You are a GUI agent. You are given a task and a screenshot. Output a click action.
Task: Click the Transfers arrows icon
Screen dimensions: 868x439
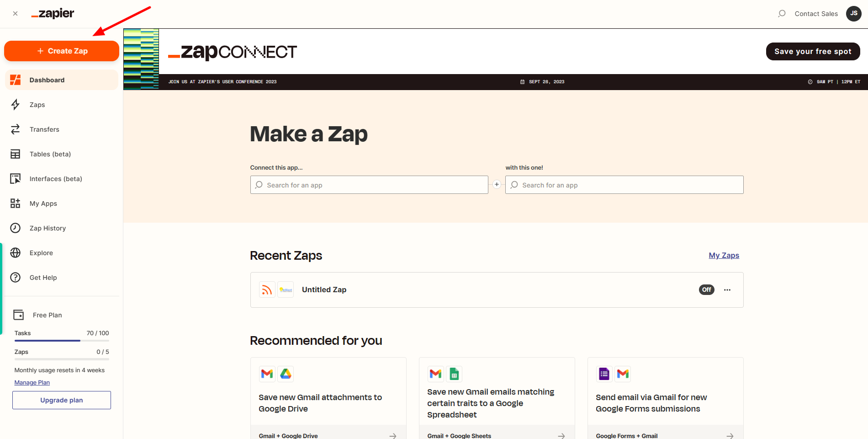click(16, 129)
